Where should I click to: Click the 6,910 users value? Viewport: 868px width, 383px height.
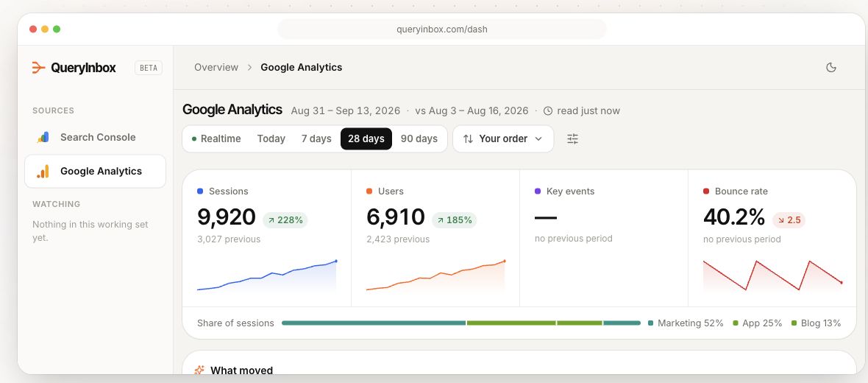(x=396, y=217)
